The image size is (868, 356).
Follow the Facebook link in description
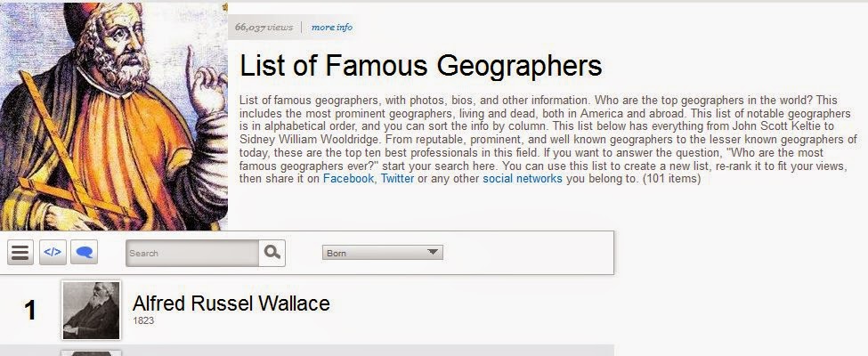[348, 179]
